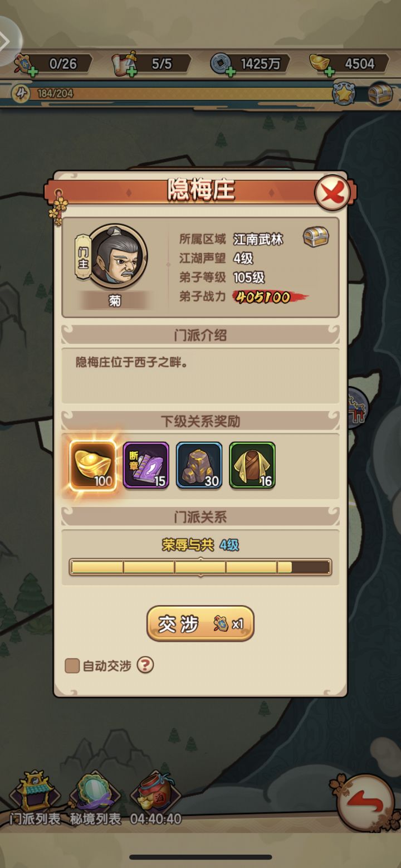Click the 荣辱与共 relationship progress bar
Image resolution: width=401 pixels, height=868 pixels.
[200, 567]
